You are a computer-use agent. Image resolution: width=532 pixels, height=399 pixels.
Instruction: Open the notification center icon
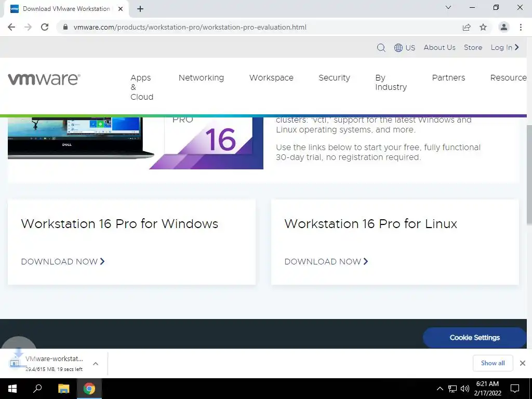pos(515,389)
